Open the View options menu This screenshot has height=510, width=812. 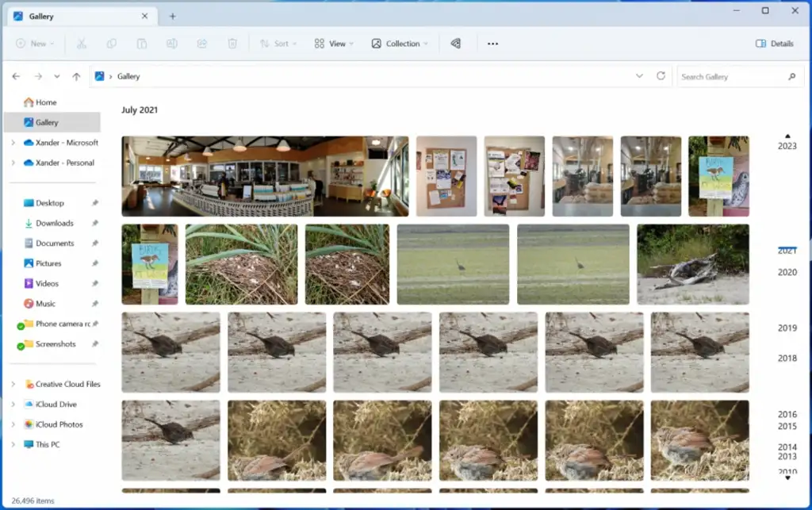point(332,43)
